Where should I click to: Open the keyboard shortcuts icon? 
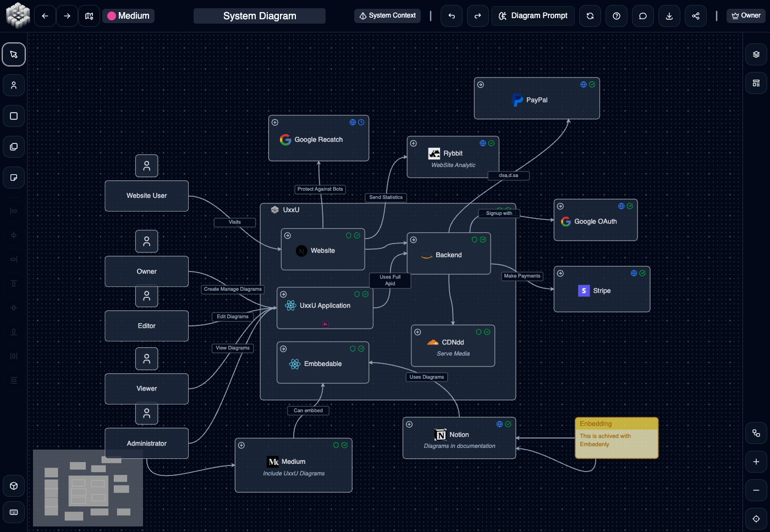[x=14, y=512]
